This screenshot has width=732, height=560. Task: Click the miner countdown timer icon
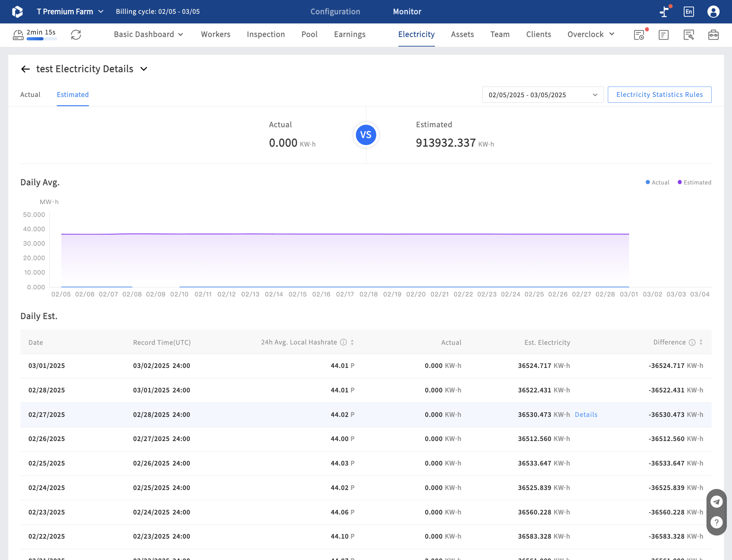pos(18,34)
